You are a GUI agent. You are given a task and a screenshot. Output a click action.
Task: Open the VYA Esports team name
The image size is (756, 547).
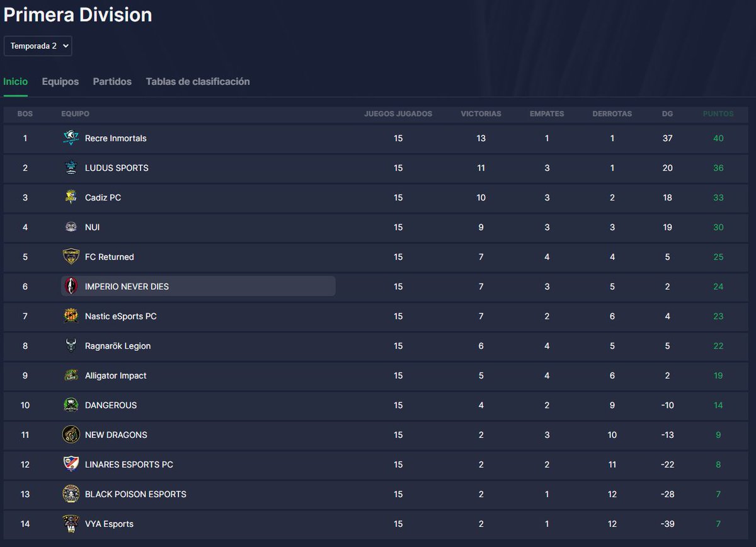[109, 523]
